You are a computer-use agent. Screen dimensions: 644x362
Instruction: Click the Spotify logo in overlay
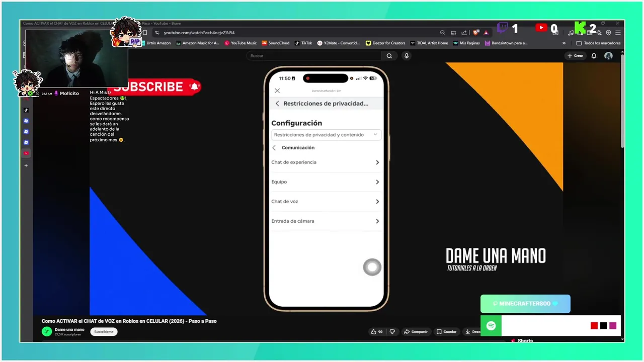[492, 326]
